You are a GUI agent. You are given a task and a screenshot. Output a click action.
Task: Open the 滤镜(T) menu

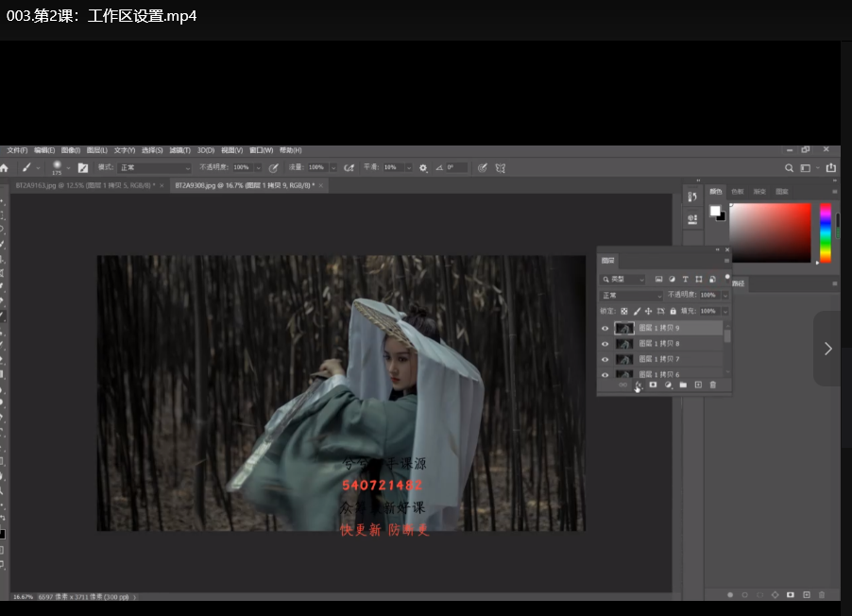click(179, 150)
